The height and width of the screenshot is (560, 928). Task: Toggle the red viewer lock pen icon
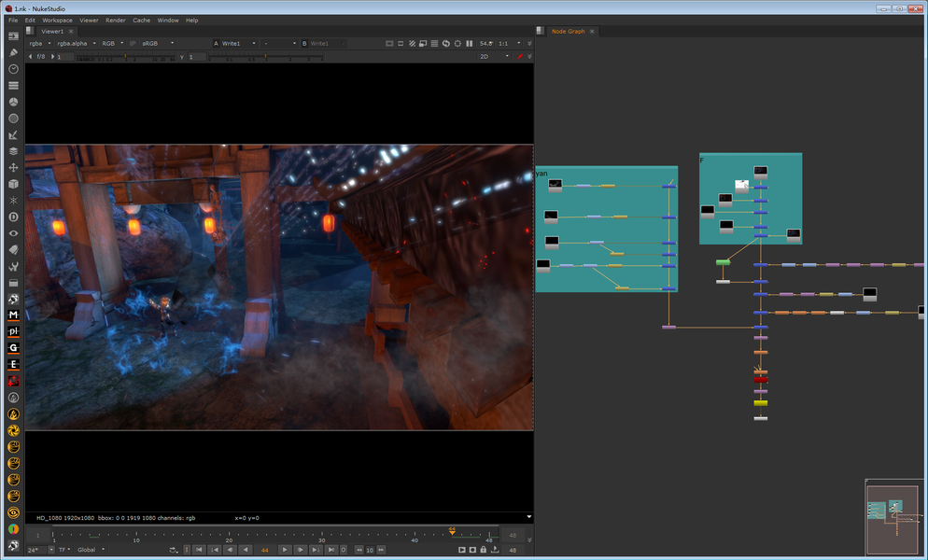click(520, 57)
